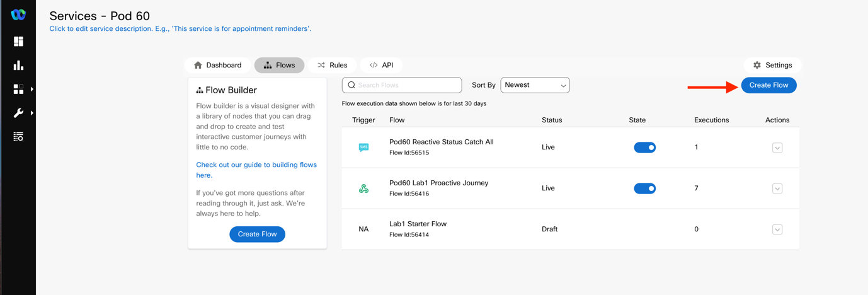Open the apps squares icon in sidebar
The width and height of the screenshot is (868, 295).
(18, 90)
